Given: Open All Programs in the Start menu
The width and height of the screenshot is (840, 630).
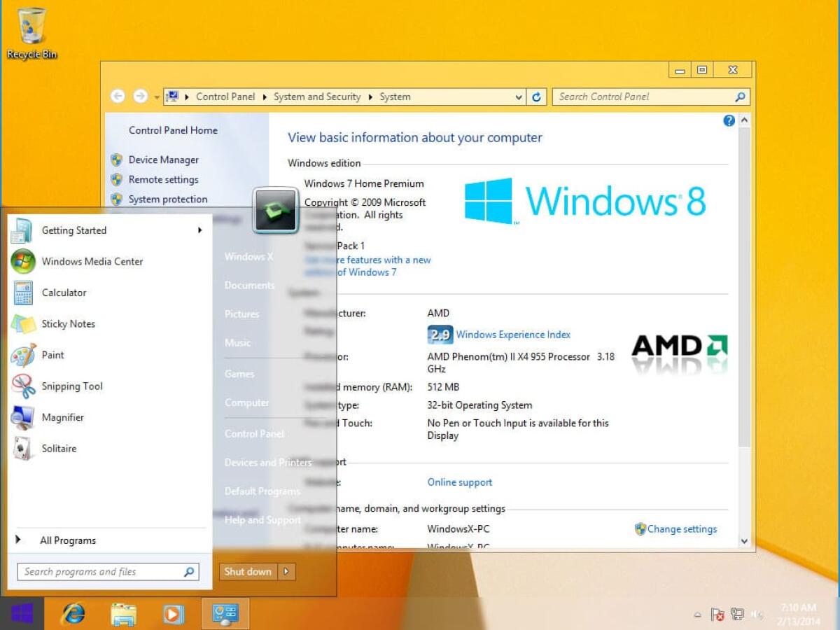Looking at the screenshot, I should (x=67, y=540).
